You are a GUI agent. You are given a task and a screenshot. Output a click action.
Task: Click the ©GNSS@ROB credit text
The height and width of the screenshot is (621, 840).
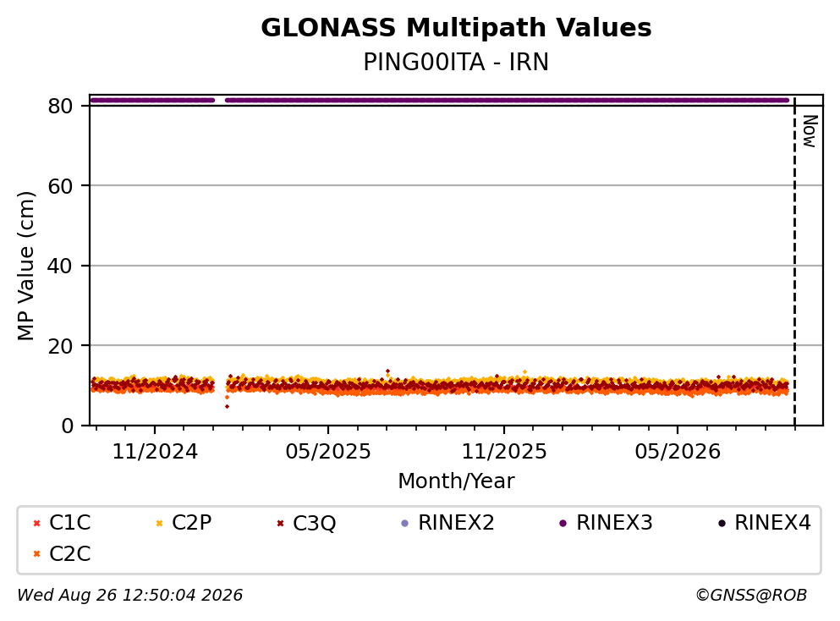point(751,596)
